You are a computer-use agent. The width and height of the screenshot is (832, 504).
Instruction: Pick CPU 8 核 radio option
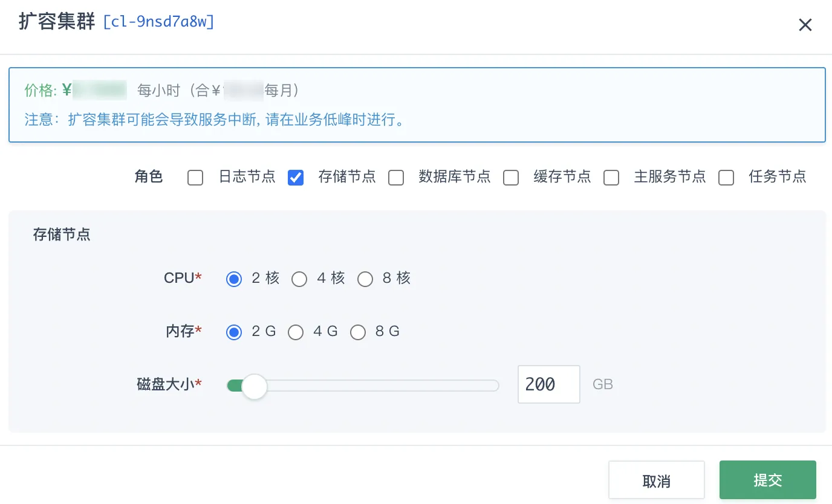[365, 279]
